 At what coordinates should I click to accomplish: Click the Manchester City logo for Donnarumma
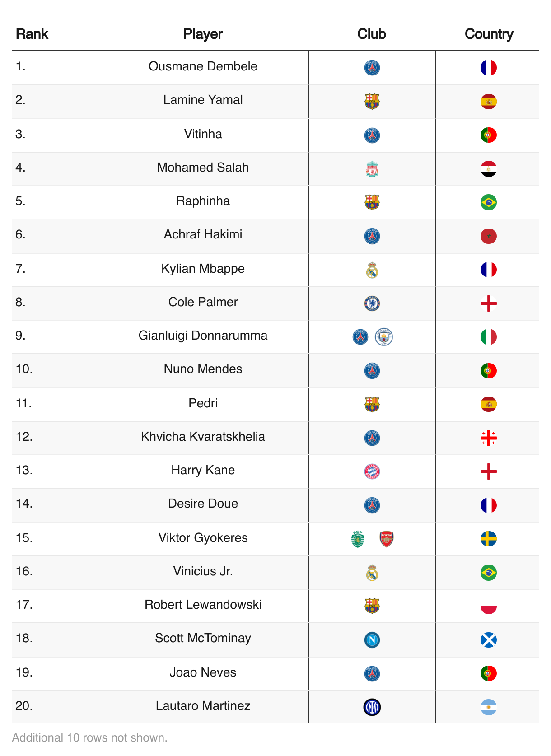[x=384, y=337]
